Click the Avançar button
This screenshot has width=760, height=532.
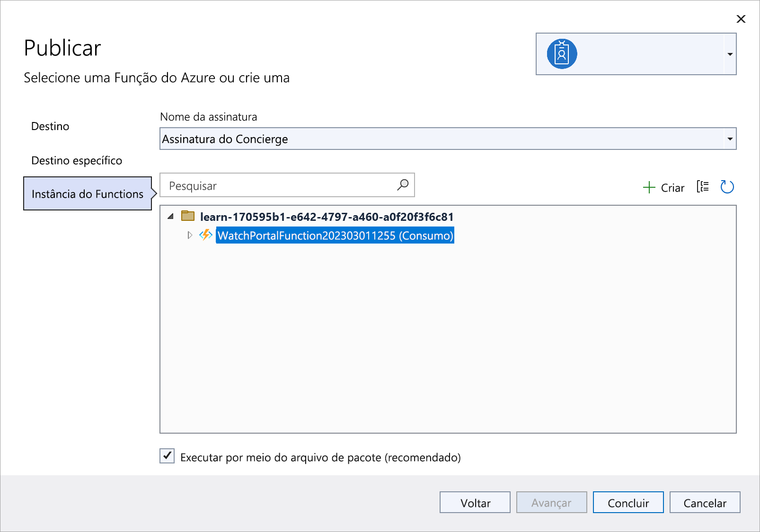tap(552, 502)
